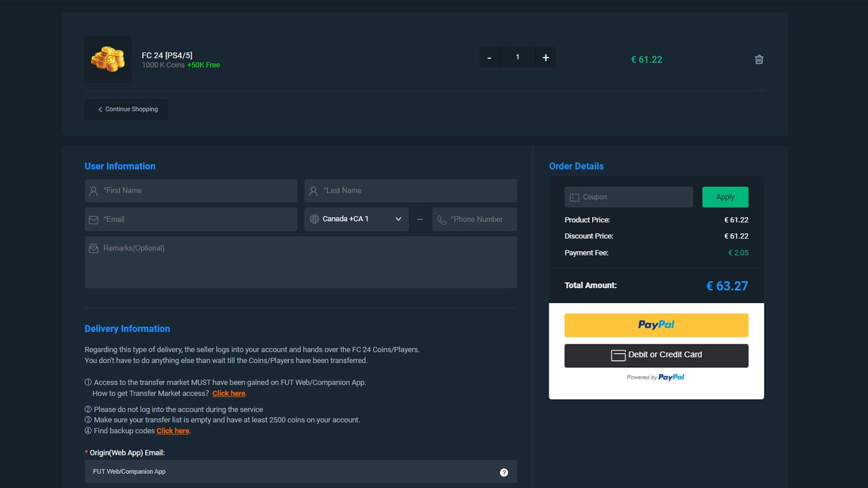Open the backup codes Click here link
The image size is (868, 488).
pos(173,431)
